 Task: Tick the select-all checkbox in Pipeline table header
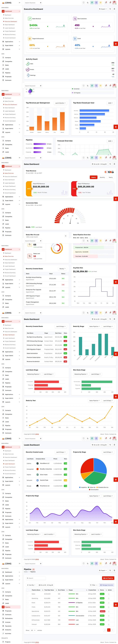[28, 590]
